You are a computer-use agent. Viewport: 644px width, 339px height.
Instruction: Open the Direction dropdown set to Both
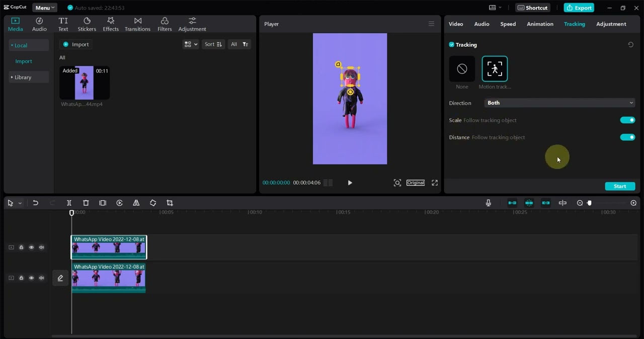click(559, 103)
